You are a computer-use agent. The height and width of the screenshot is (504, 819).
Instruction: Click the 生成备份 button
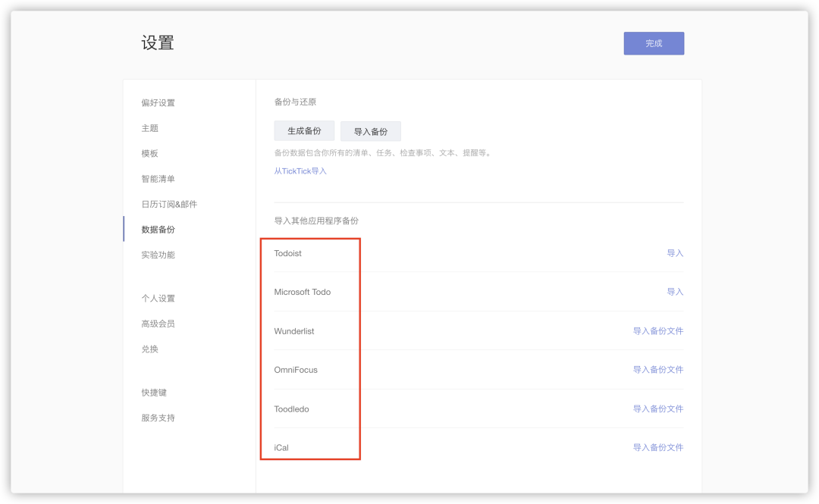[304, 130]
